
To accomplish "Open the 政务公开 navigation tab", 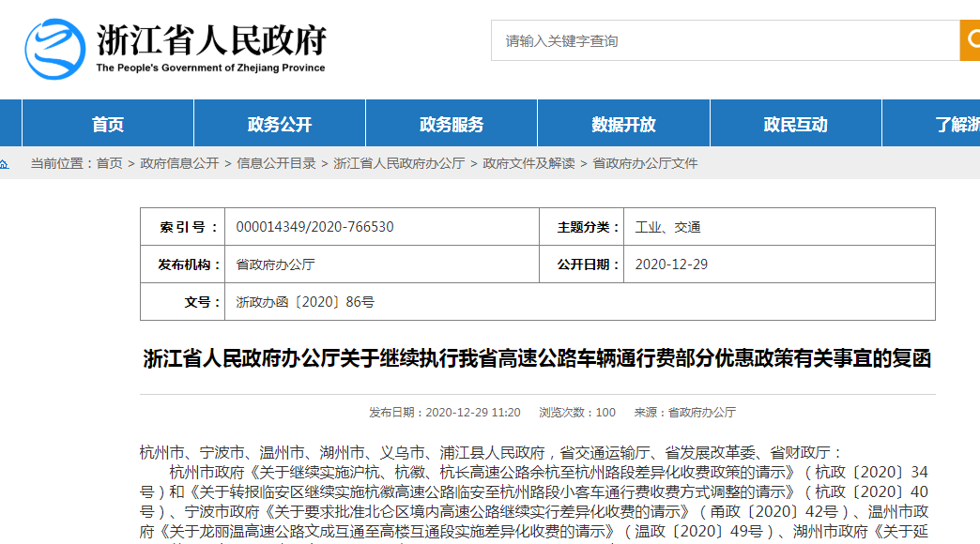I will (280, 124).
